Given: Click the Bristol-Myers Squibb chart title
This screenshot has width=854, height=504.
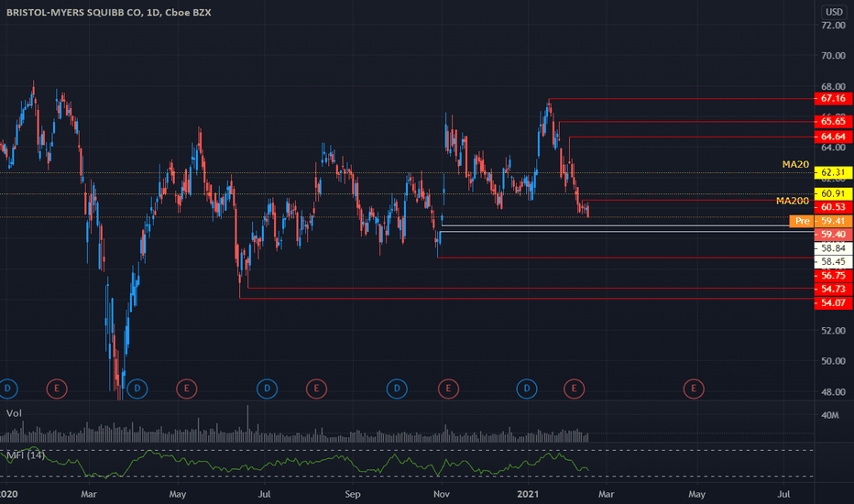Looking at the screenshot, I should pos(108,12).
